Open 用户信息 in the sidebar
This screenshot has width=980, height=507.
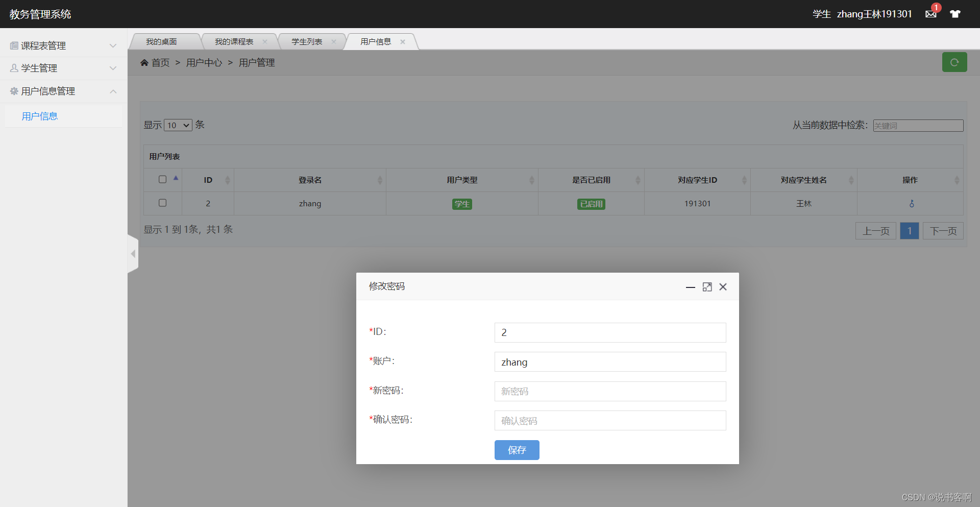(x=40, y=116)
